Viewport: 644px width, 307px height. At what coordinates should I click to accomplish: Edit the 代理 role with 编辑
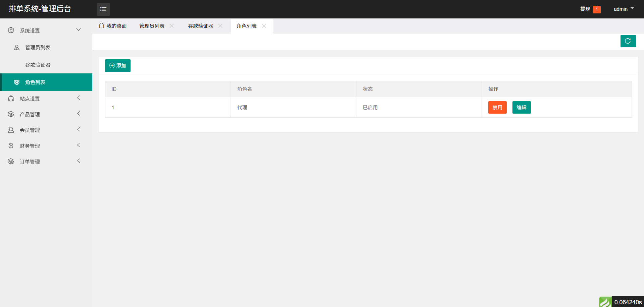click(521, 108)
